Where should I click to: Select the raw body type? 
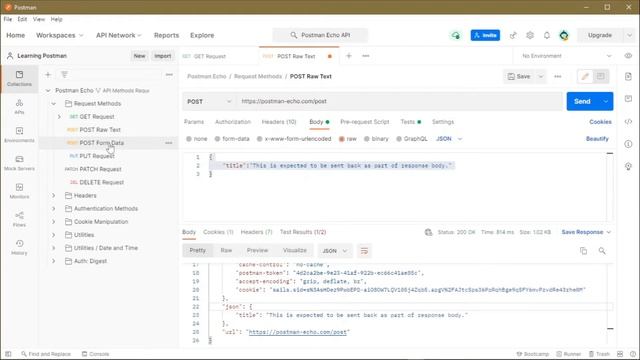tap(342, 139)
